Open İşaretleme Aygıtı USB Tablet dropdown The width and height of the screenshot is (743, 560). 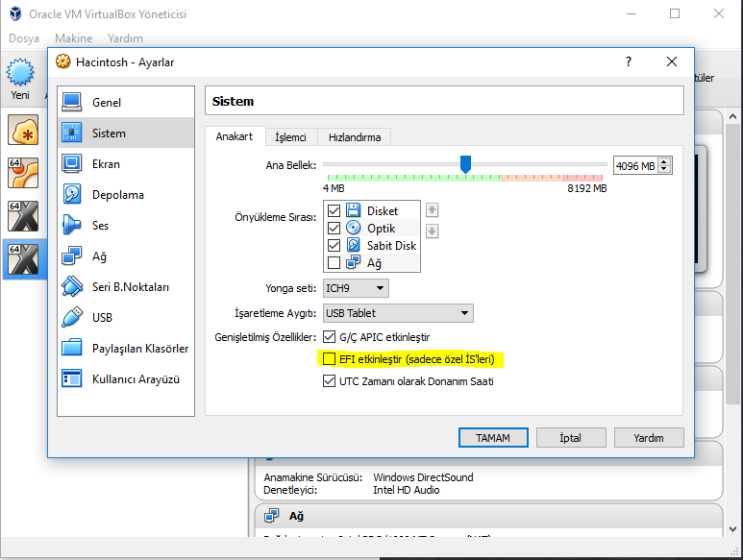[398, 313]
